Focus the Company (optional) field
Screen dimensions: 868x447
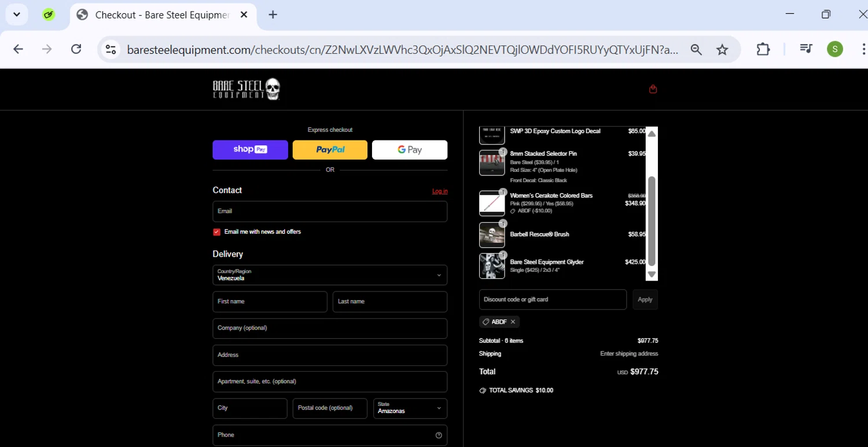point(330,328)
